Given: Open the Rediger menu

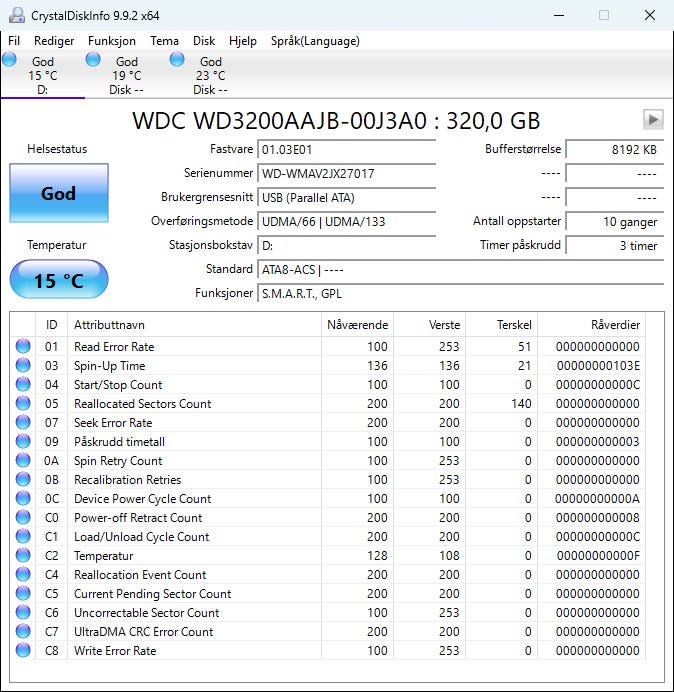Looking at the screenshot, I should tap(54, 41).
